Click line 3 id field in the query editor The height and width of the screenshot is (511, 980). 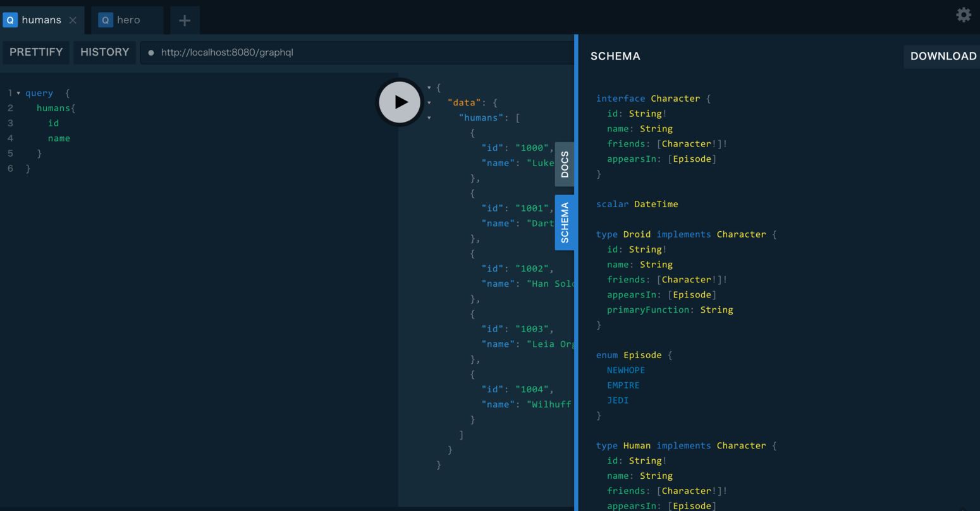[x=53, y=123]
